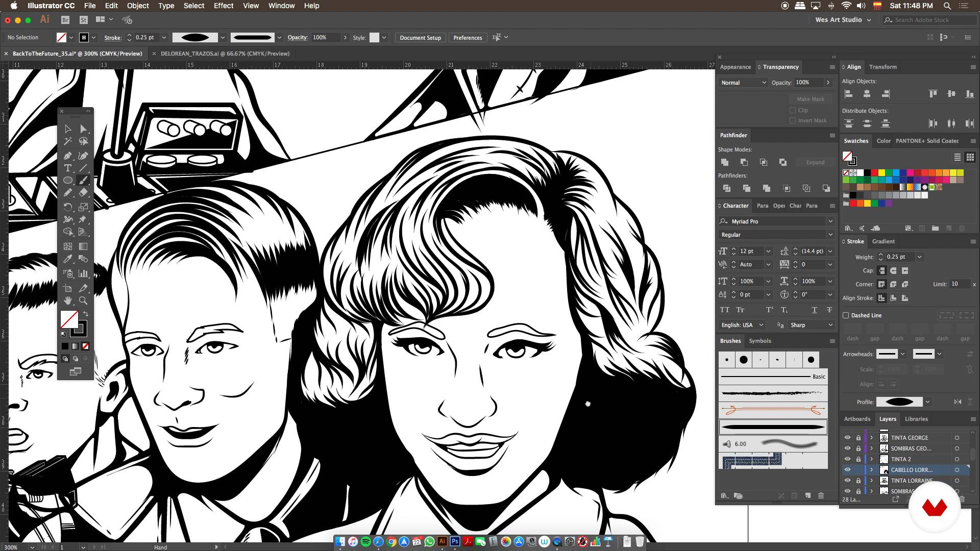Enable the Dashed Line checkbox
Screen dimensions: 980x551
(x=846, y=315)
